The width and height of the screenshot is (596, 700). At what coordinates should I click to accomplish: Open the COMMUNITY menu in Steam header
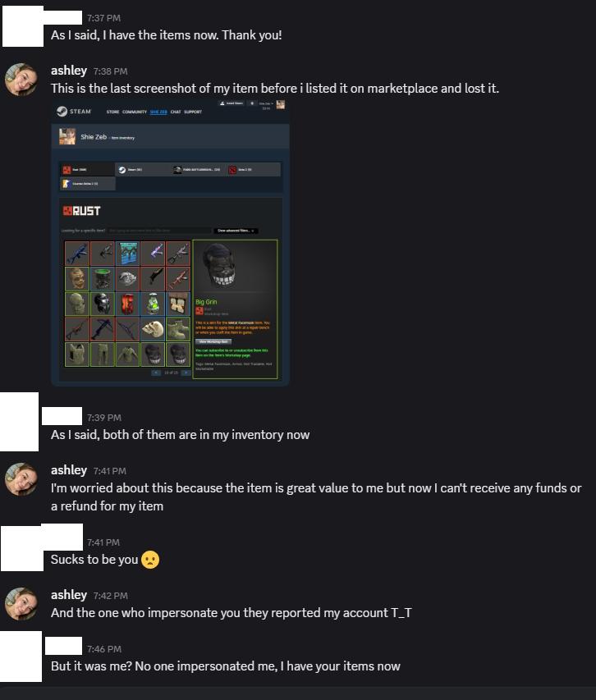pyautogui.click(x=135, y=112)
